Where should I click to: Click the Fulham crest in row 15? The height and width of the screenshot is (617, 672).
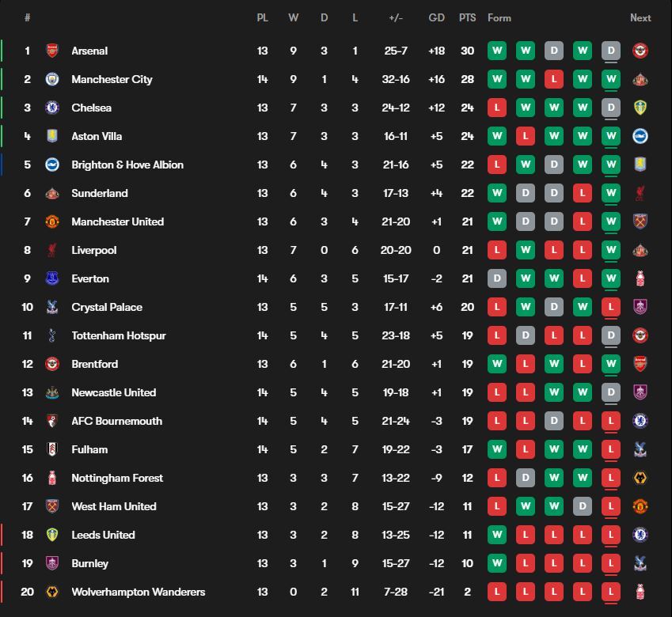pos(52,449)
